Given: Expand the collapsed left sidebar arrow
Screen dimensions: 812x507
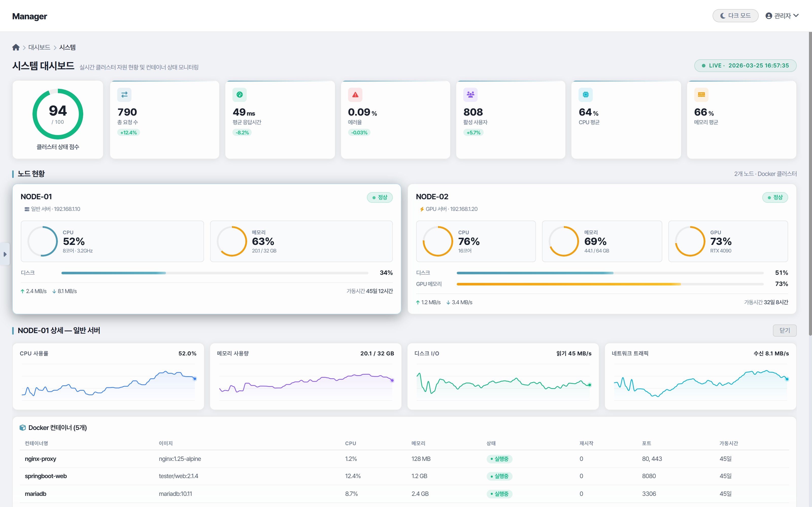Looking at the screenshot, I should tap(5, 254).
